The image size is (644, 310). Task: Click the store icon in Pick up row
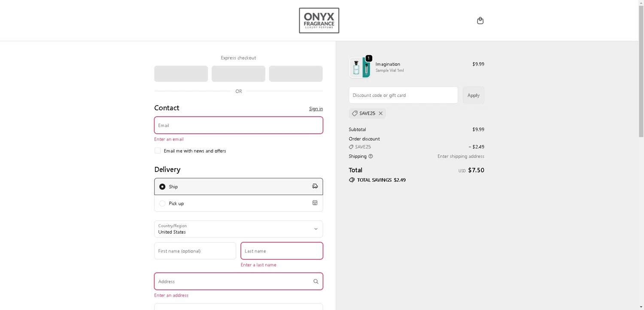coord(315,203)
